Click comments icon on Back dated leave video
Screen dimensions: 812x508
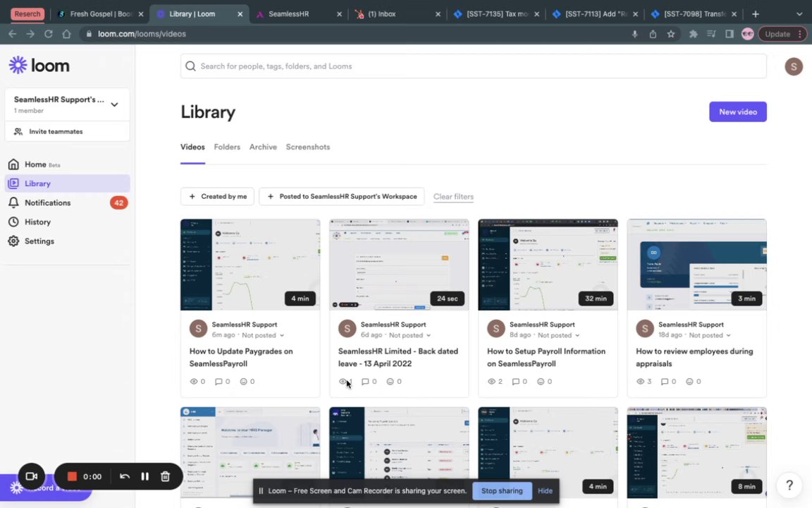click(x=365, y=382)
